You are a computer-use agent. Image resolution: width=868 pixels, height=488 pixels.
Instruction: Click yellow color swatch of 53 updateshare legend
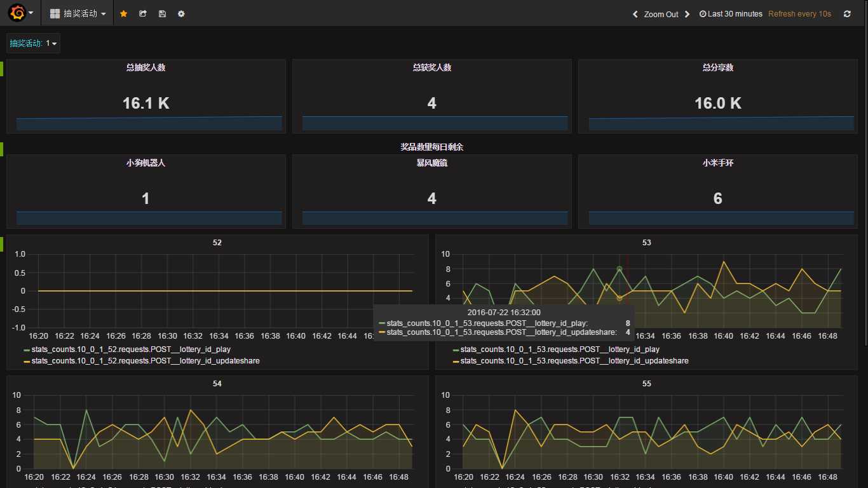456,362
